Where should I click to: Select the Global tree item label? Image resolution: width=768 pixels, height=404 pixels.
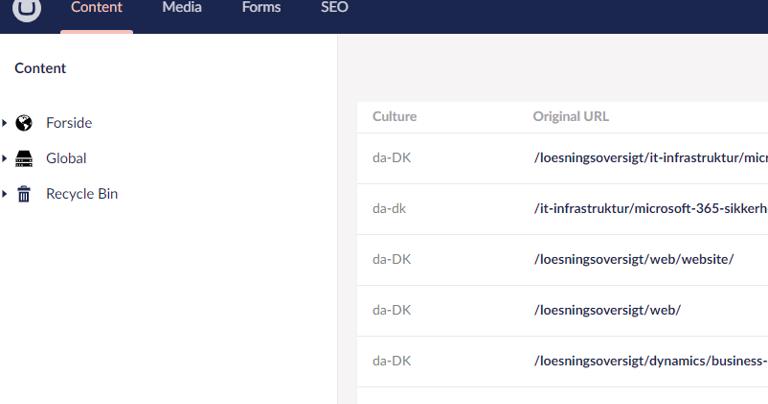coord(66,158)
